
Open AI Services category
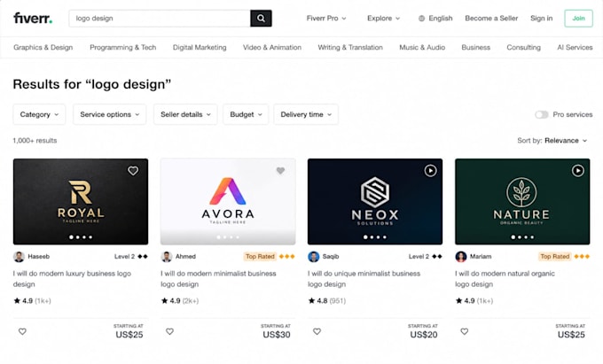coord(575,48)
